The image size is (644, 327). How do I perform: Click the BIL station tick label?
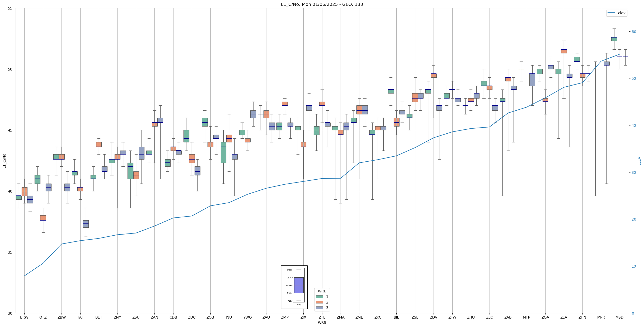point(396,317)
